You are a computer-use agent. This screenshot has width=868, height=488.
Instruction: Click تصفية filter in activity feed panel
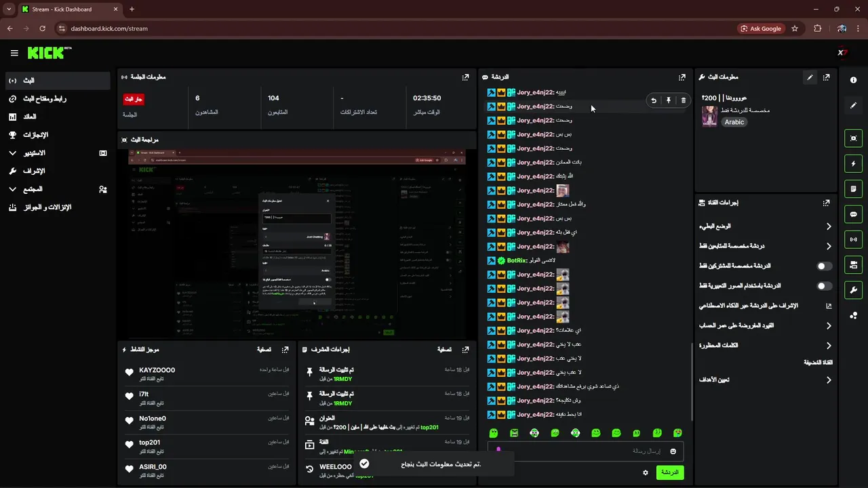[264, 350]
